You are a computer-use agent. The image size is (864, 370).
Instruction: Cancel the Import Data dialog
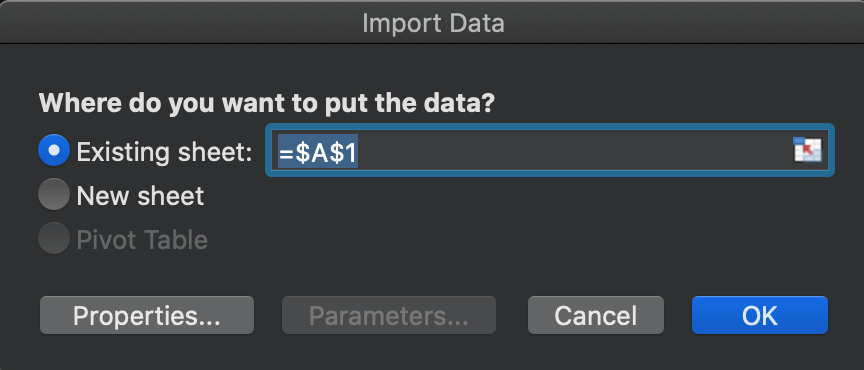596,315
